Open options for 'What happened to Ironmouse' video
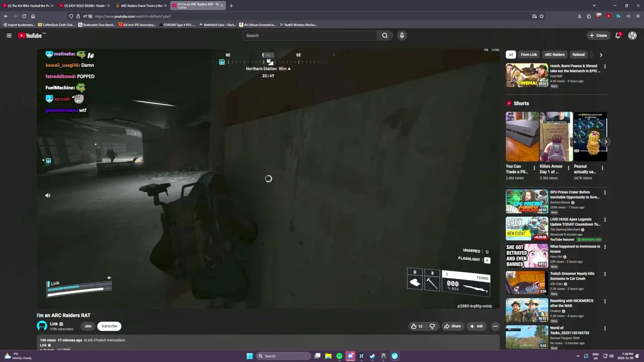This screenshot has width=644, height=362. 605,247
